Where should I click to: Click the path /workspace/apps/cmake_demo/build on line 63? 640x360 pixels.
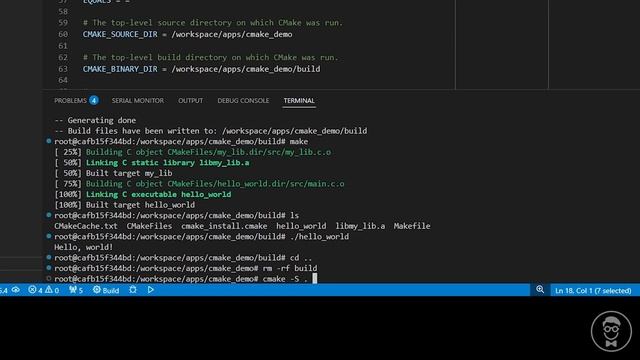point(246,69)
